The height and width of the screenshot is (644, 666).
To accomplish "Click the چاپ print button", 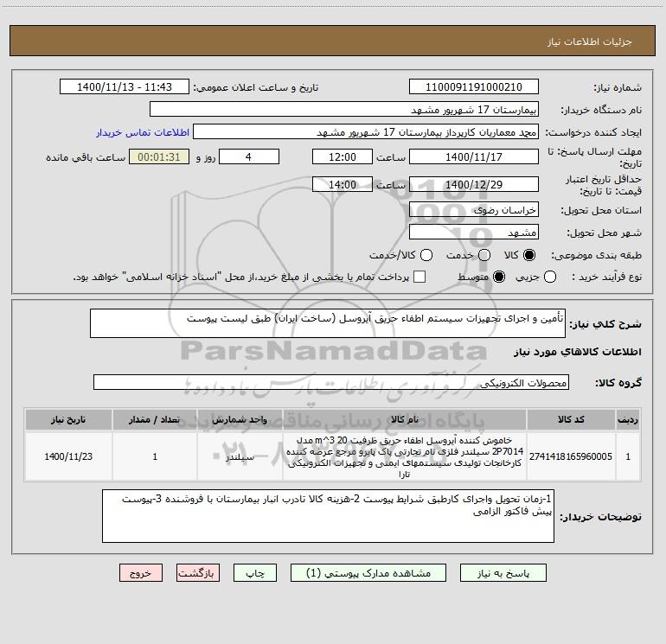I will (255, 572).
